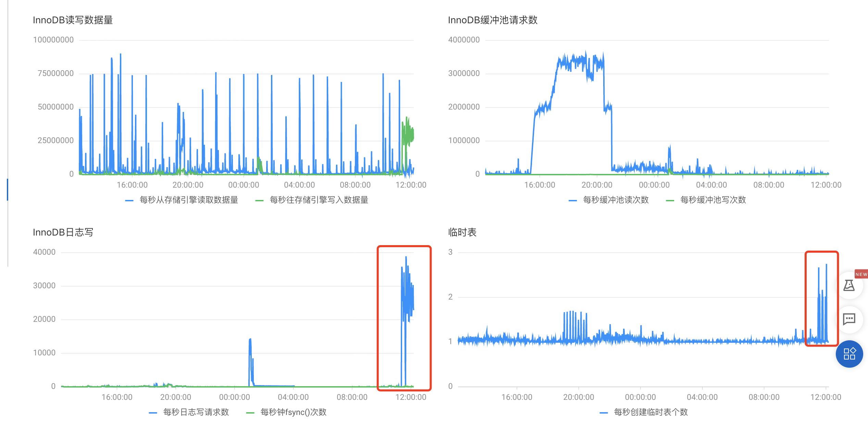
Task: Click the InnoDB读写数据量 chart title
Action: click(x=73, y=20)
